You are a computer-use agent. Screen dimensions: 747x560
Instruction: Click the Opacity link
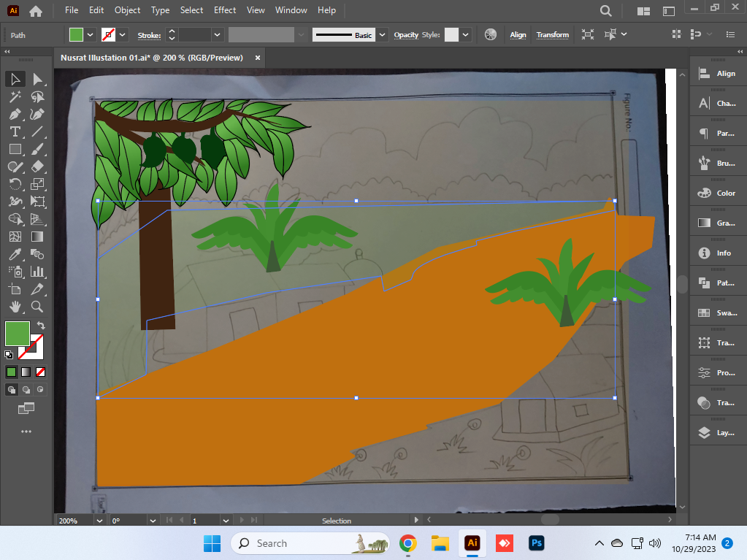pyautogui.click(x=406, y=35)
